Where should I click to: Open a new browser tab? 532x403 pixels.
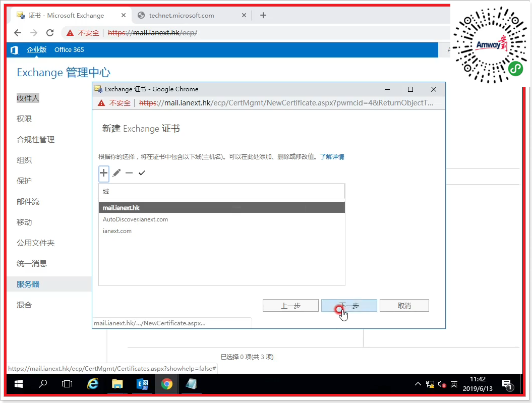[x=263, y=15]
